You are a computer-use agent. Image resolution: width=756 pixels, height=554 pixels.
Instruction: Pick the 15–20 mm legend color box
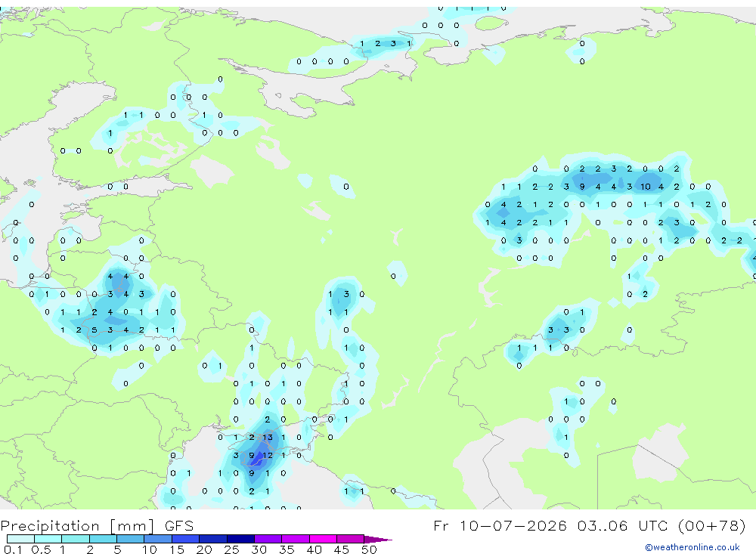pos(186,539)
